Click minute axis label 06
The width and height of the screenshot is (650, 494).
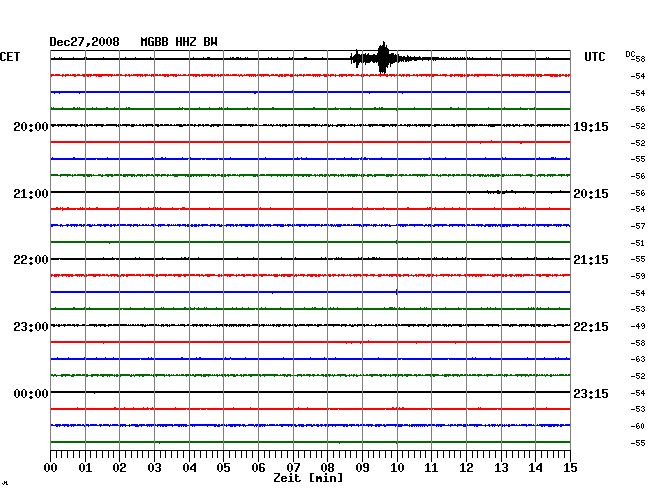[258, 468]
